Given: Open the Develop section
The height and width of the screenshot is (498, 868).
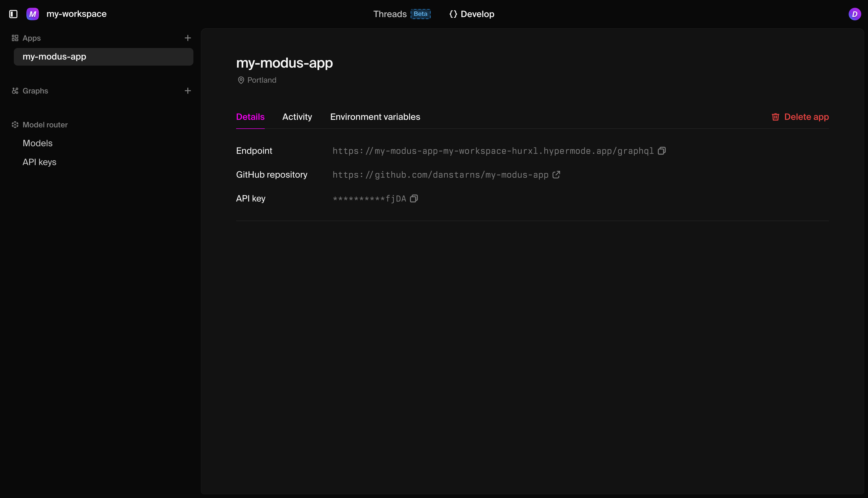Looking at the screenshot, I should 472,14.
